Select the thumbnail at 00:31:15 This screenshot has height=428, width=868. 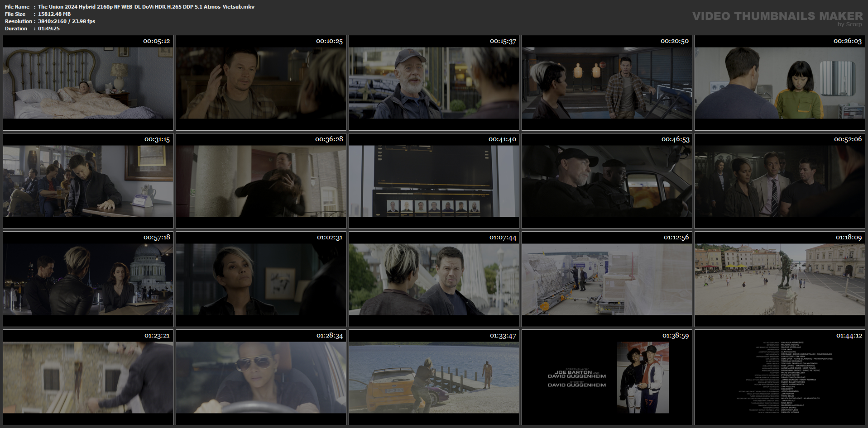coord(88,181)
